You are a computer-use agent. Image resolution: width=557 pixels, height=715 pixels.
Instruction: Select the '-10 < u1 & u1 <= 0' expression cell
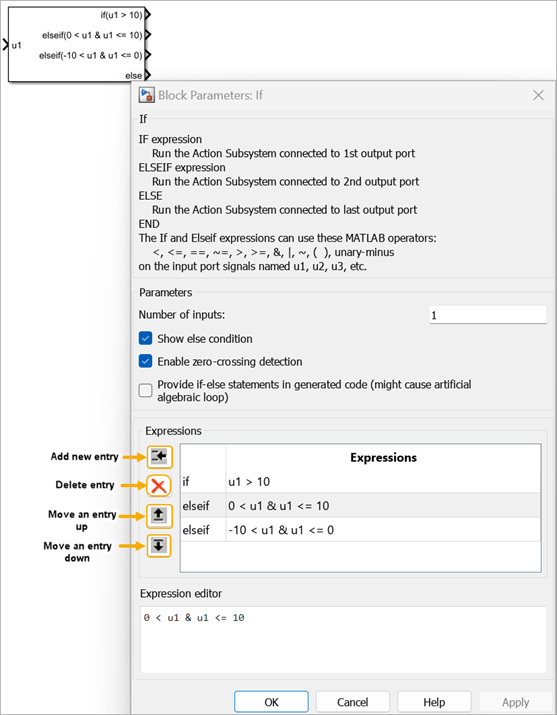point(383,529)
